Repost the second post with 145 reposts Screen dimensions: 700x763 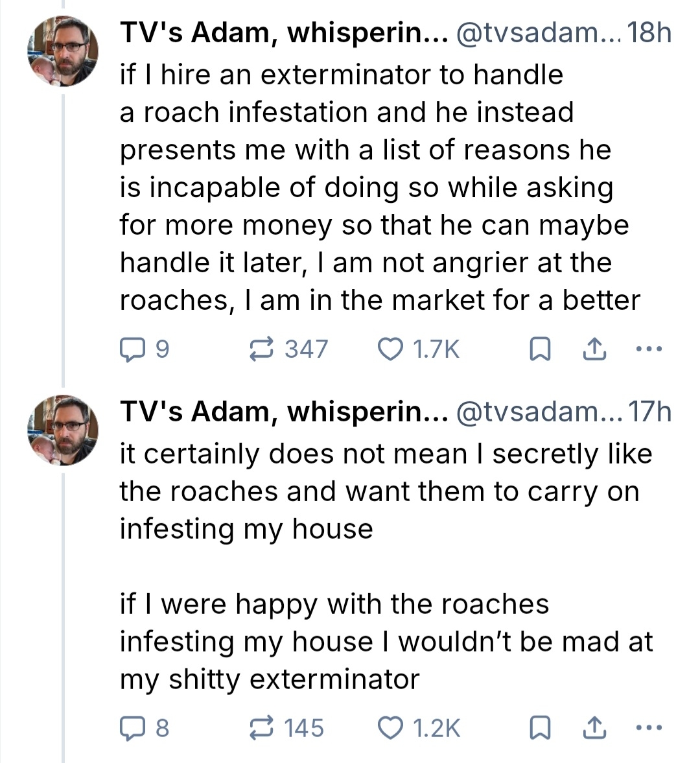pyautogui.click(x=261, y=728)
